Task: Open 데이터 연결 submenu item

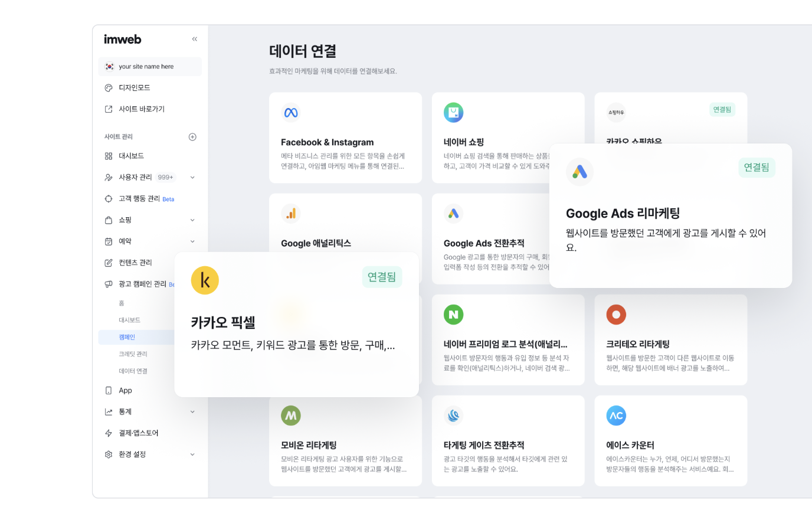Action: [x=133, y=371]
